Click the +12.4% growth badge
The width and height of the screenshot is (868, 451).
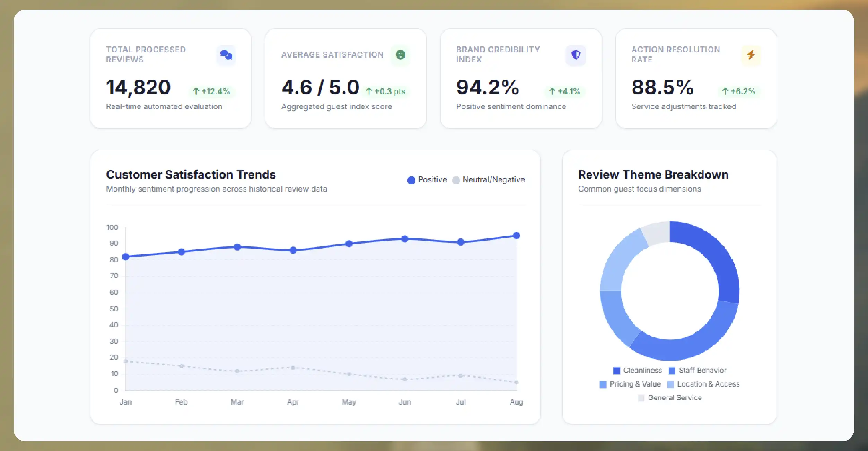click(x=211, y=91)
